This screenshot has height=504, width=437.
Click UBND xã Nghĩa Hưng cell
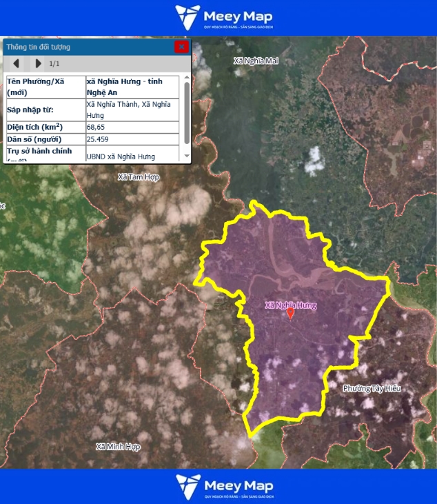tap(121, 157)
